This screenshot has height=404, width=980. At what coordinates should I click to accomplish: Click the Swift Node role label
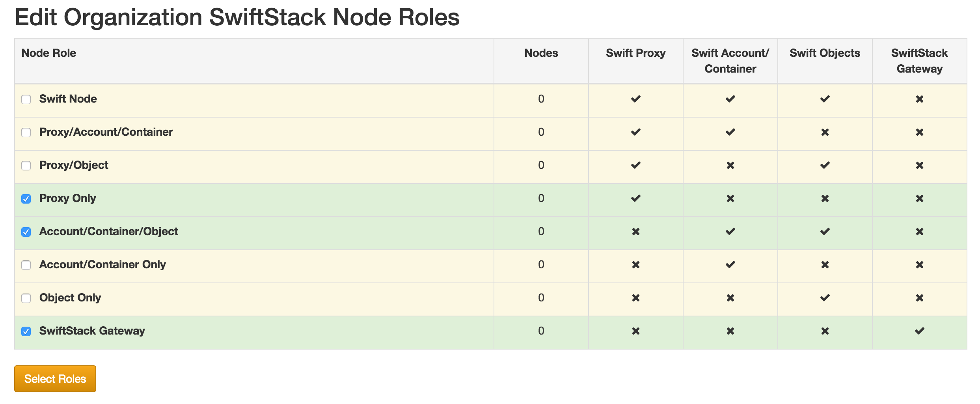click(x=68, y=99)
